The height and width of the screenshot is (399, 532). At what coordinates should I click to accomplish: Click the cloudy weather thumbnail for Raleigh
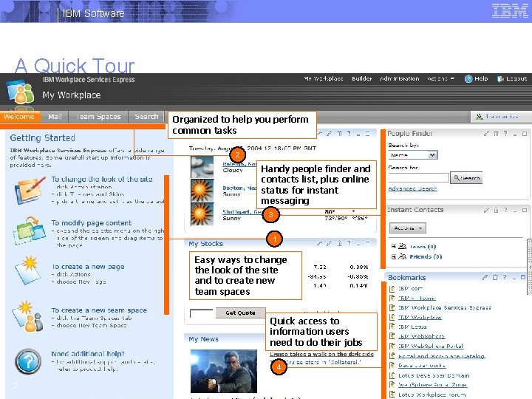pyautogui.click(x=202, y=166)
